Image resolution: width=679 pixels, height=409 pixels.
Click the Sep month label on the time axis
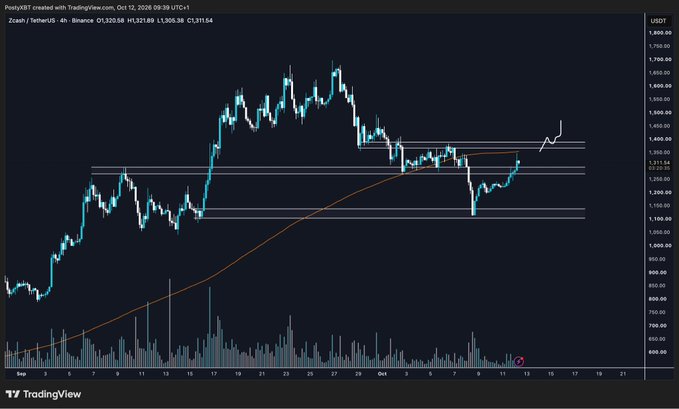pyautogui.click(x=21, y=373)
